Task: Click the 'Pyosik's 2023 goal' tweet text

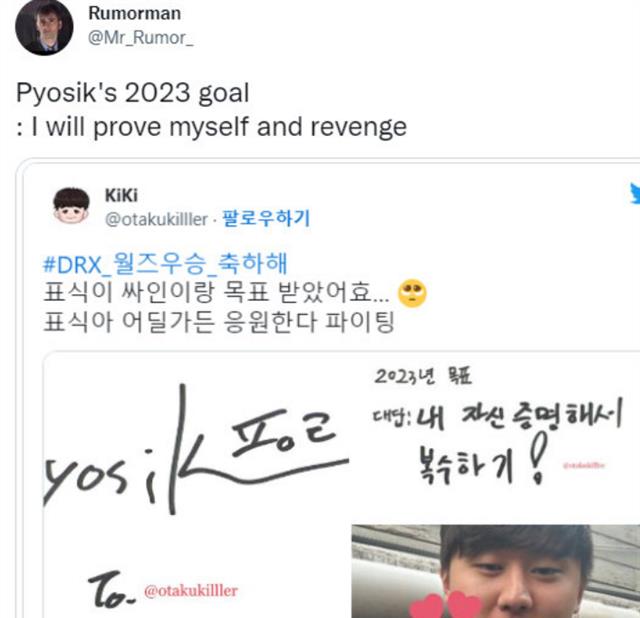Action: [133, 93]
